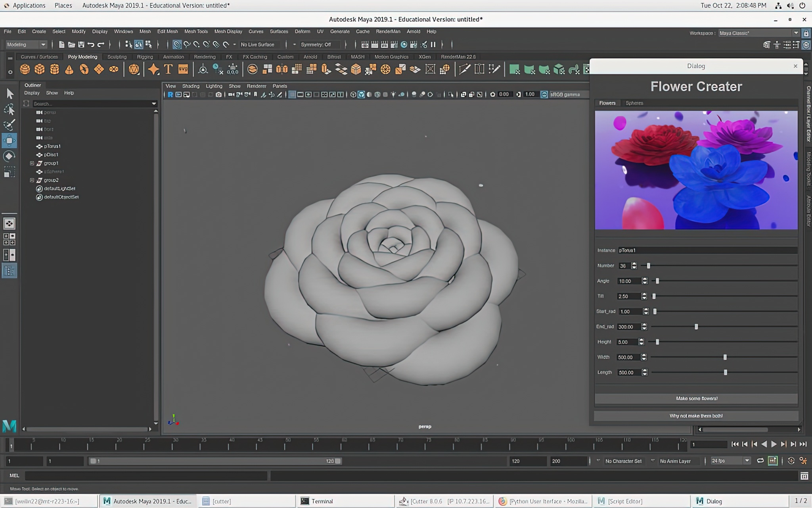Activate the Move tool in the toolbox
This screenshot has height=508, width=812.
[x=9, y=140]
